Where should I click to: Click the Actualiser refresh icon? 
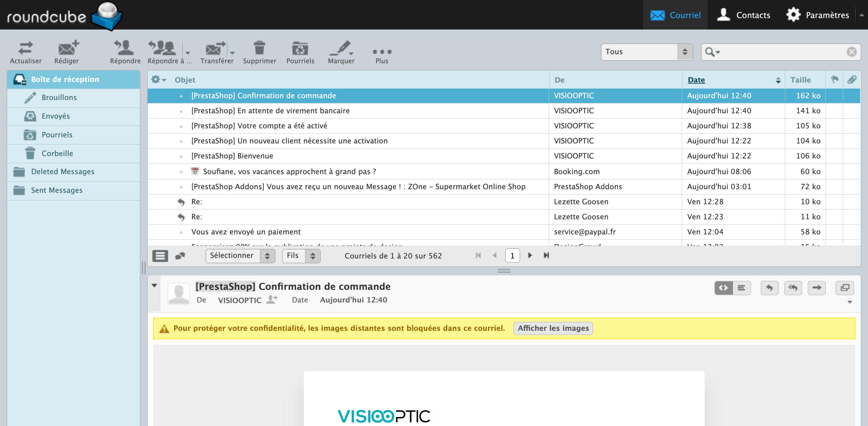26,49
